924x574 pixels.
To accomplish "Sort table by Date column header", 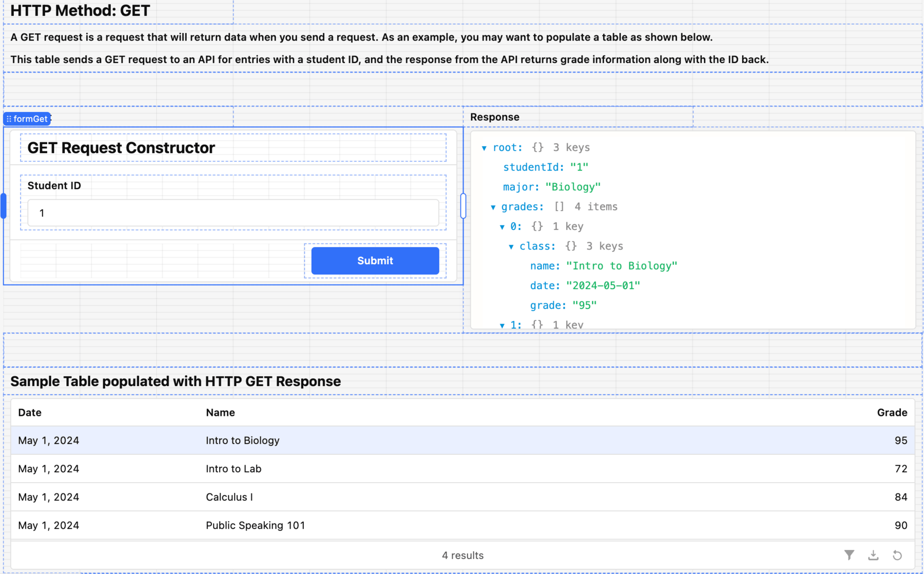I will 30,412.
